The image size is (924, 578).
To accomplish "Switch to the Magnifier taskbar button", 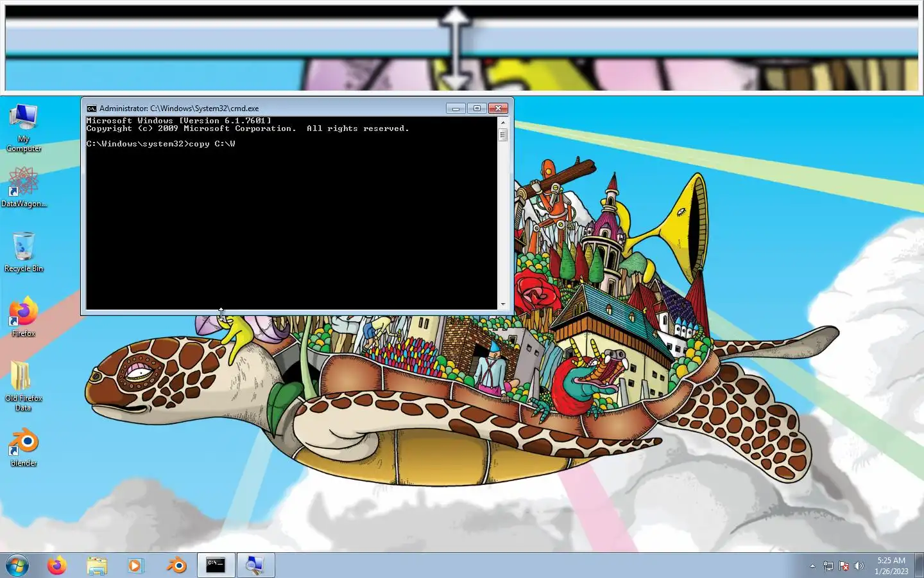I will [255, 565].
